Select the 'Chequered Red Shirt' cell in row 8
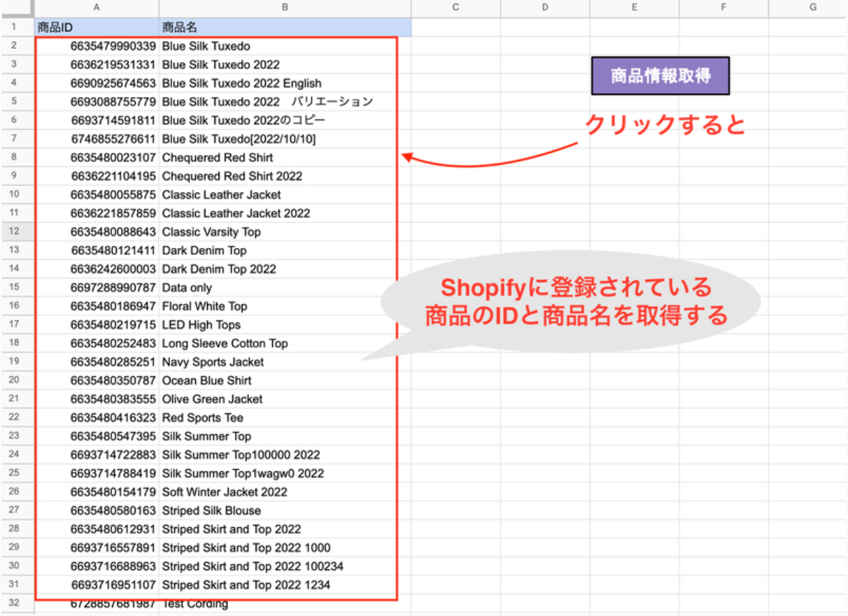This screenshot has width=848, height=616. [x=285, y=158]
